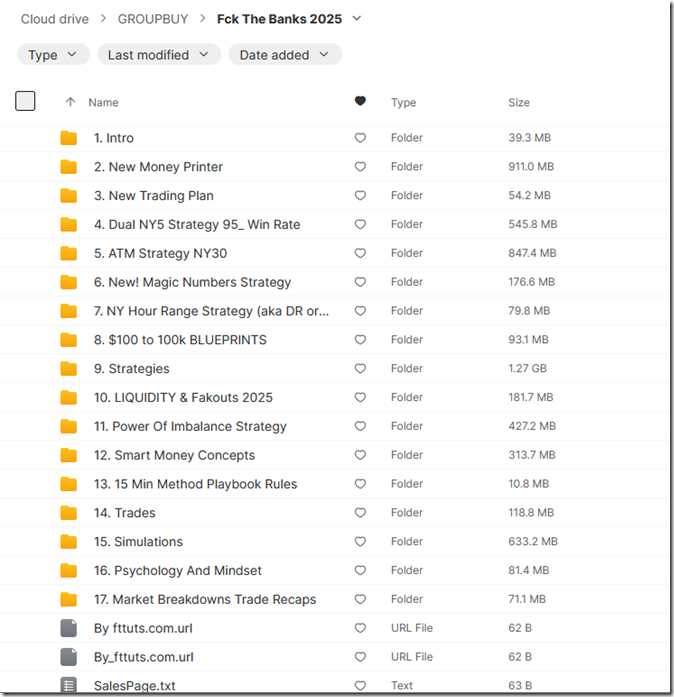Favorite the 2. New Money Printer folder
The height and width of the screenshot is (697, 674).
pyautogui.click(x=360, y=167)
